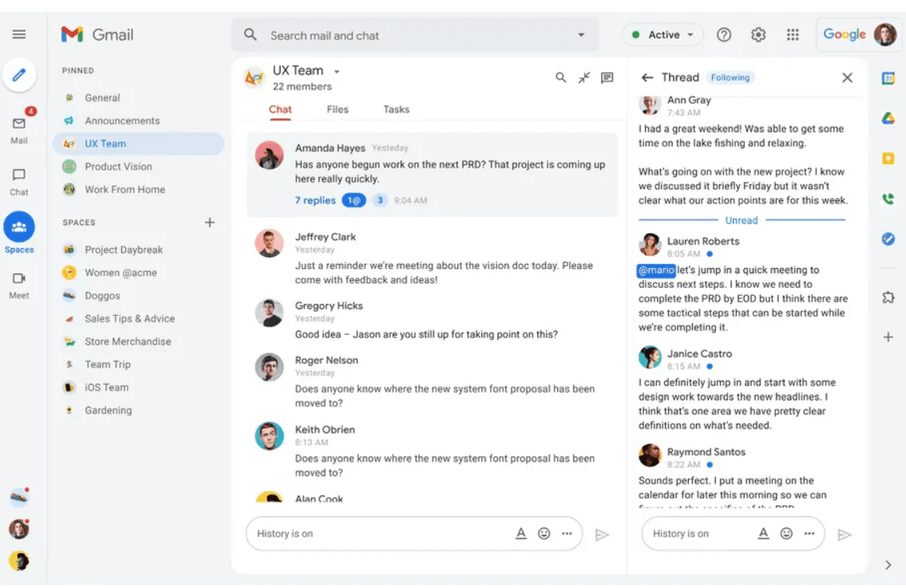Screen dimensions: 906x588
Task: Click Jeffrey Clark's avatar
Action: (x=269, y=243)
